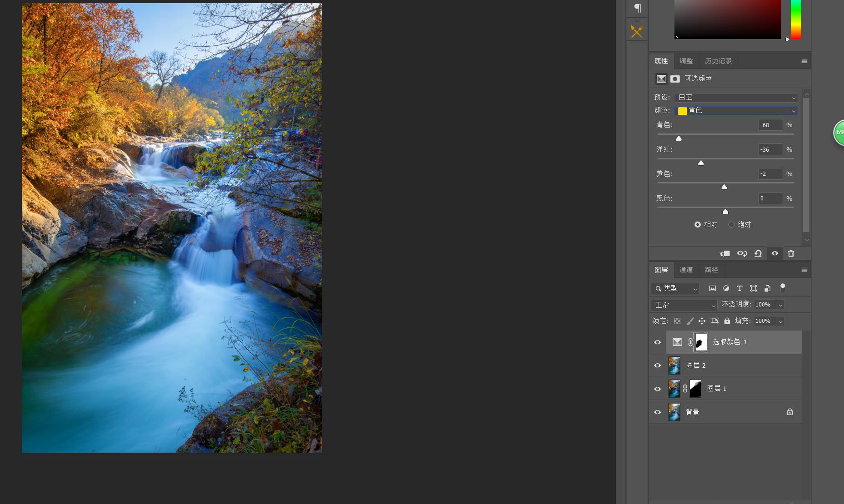Hide the 图层 1 layer
Viewport: 844px width, 504px height.
657,389
